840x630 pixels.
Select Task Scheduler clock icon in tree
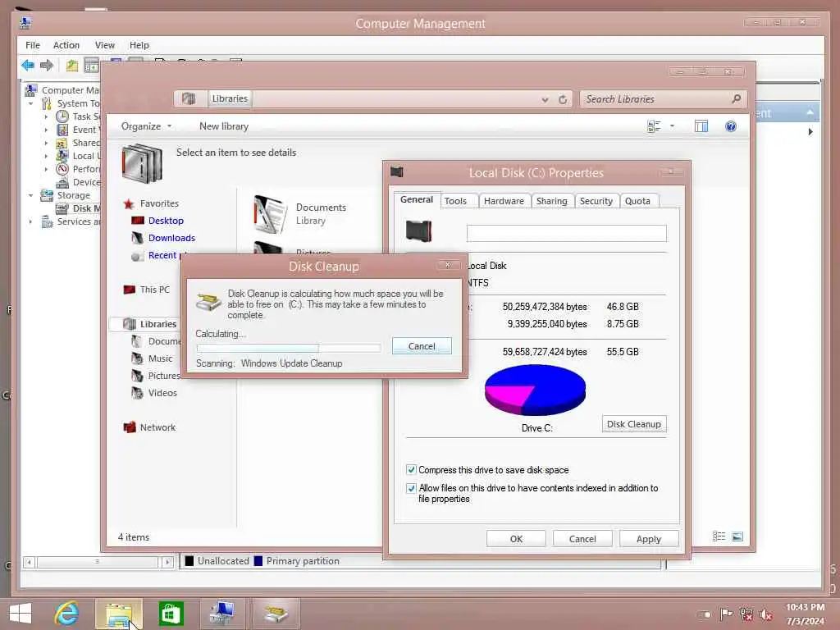[x=62, y=116]
